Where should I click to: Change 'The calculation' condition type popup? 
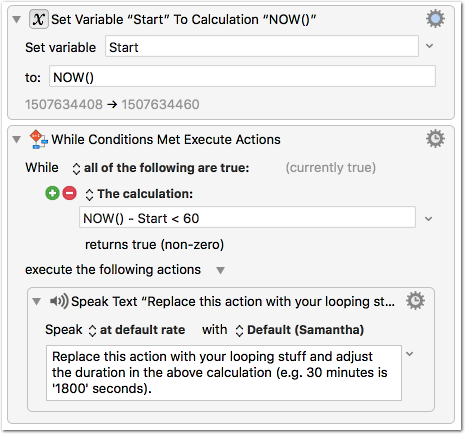[139, 194]
